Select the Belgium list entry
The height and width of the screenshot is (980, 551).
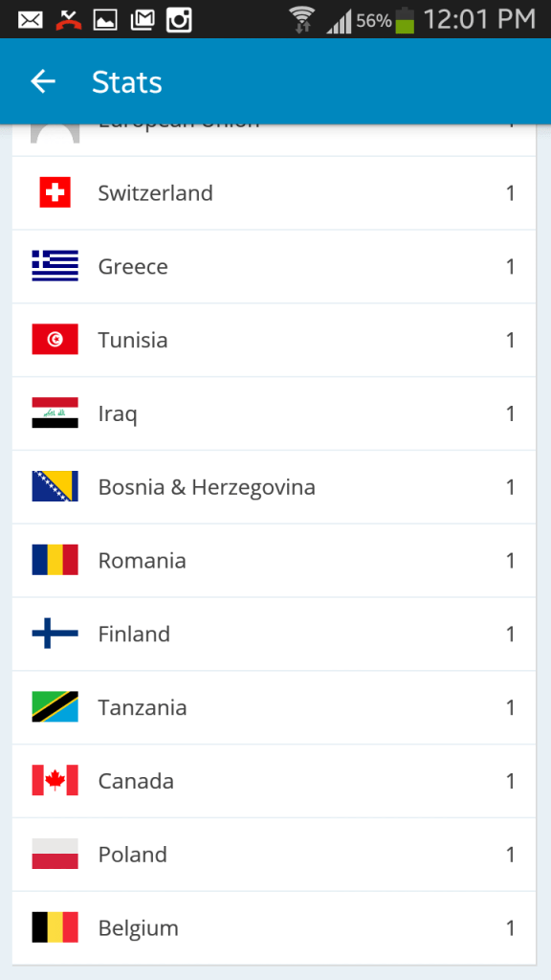pos(275,927)
